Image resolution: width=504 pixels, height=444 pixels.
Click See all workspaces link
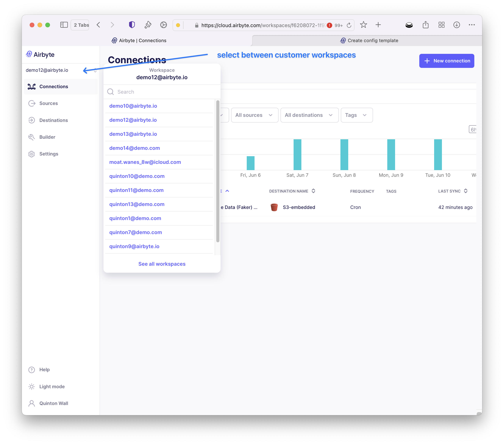tap(162, 264)
